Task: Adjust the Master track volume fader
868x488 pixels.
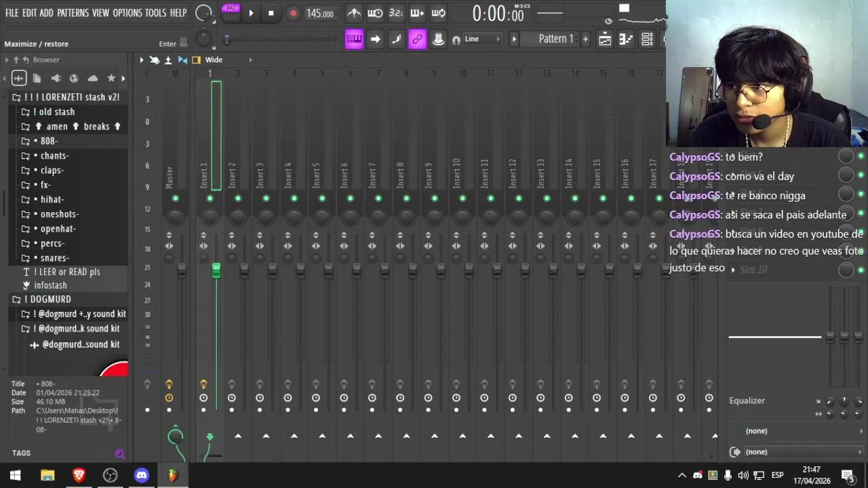Action: pyautogui.click(x=182, y=270)
